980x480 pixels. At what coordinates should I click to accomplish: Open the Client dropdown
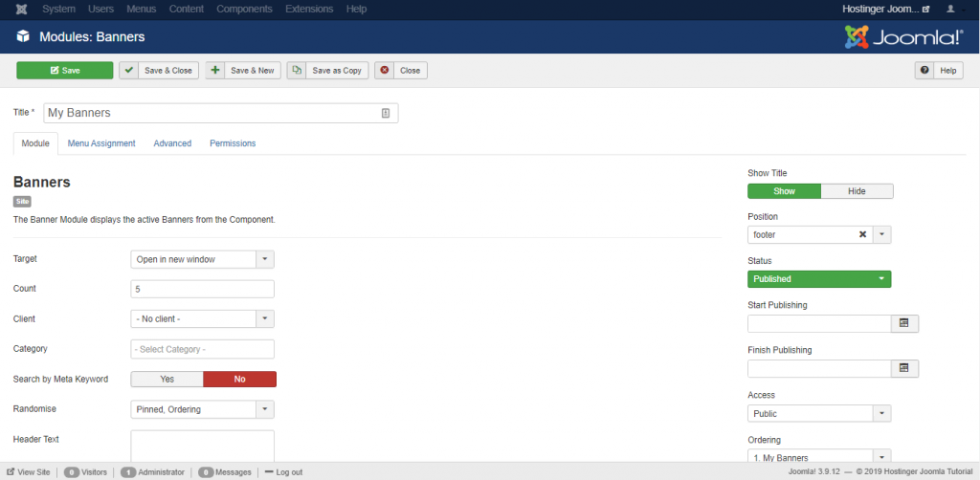click(203, 319)
